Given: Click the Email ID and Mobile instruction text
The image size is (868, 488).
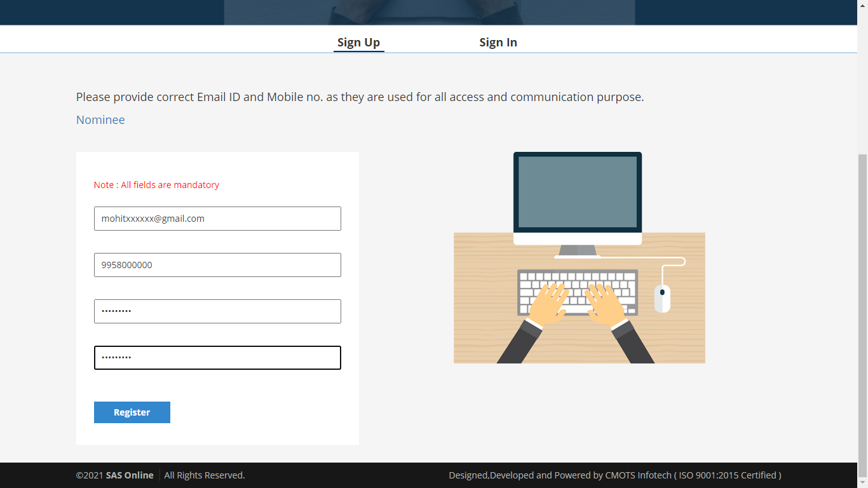Looking at the screenshot, I should coord(360,97).
